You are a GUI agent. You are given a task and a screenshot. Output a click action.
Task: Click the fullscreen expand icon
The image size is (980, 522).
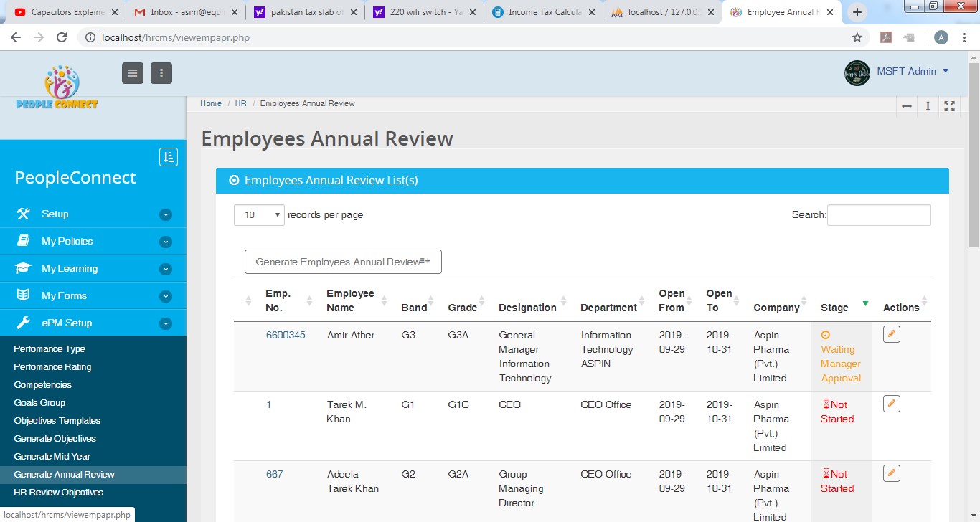949,106
